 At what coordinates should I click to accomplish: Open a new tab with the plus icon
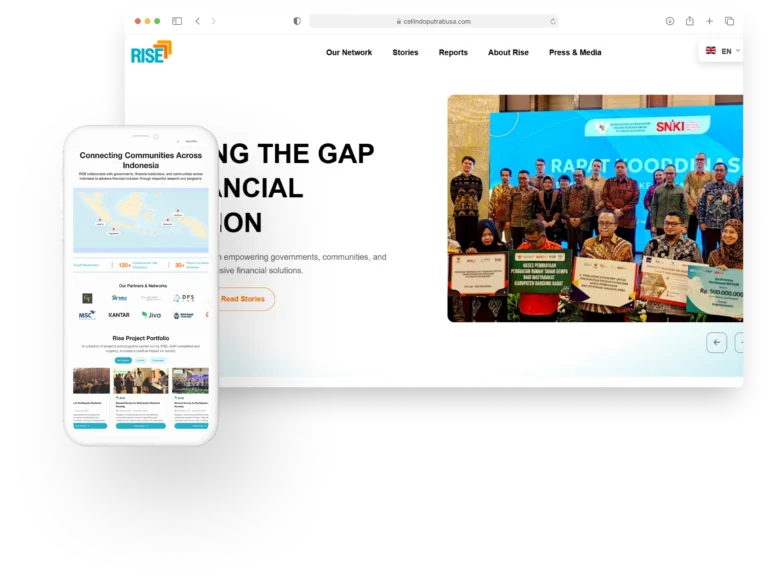pos(709,21)
